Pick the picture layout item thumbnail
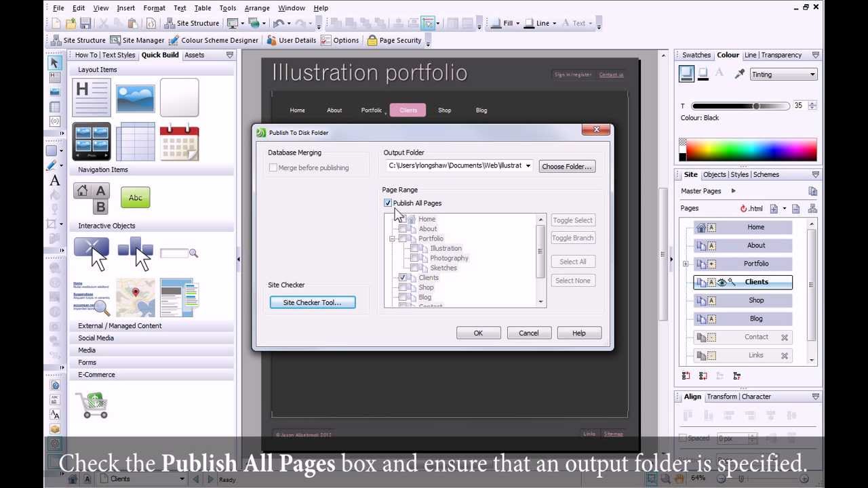The width and height of the screenshot is (868, 488). (x=135, y=98)
